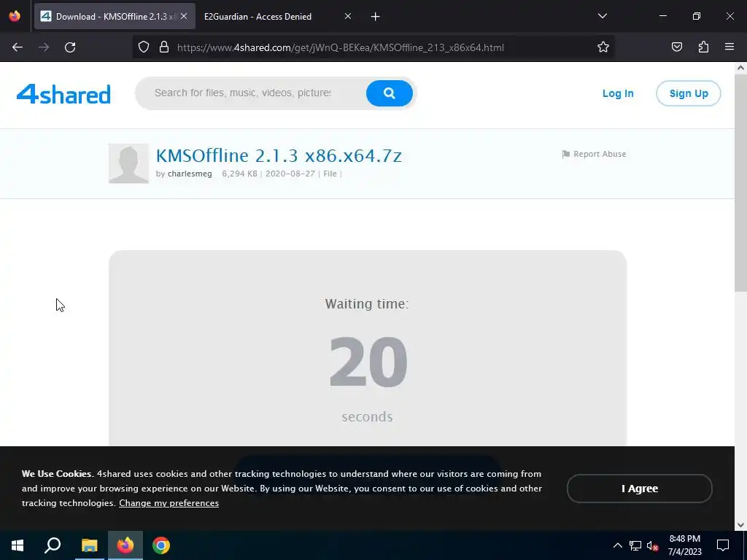Go back using the browser back arrow
This screenshot has height=560, width=747.
[x=18, y=47]
